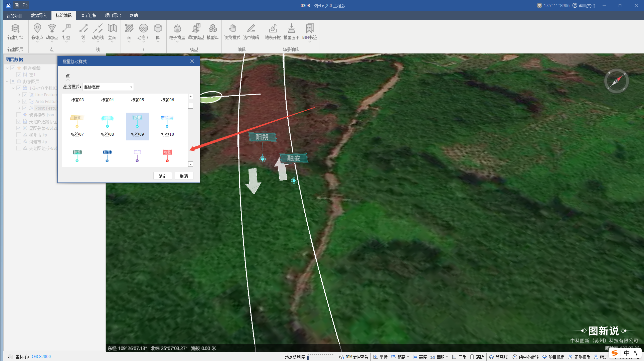Open the 高度模式 dropdown
644x361 pixels.
108,87
